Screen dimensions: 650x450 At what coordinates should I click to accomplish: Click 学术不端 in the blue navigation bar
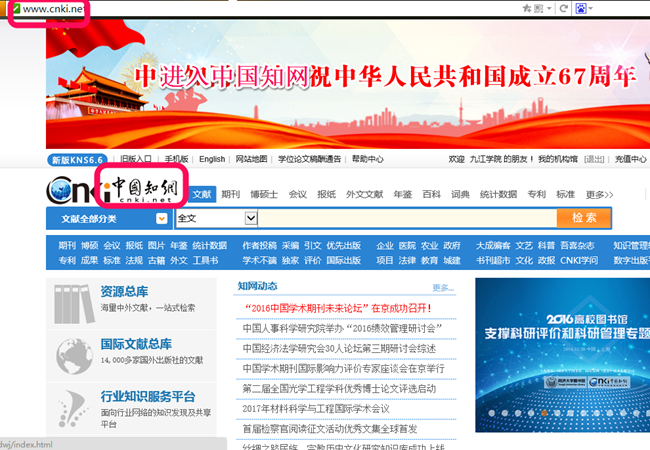(260, 260)
